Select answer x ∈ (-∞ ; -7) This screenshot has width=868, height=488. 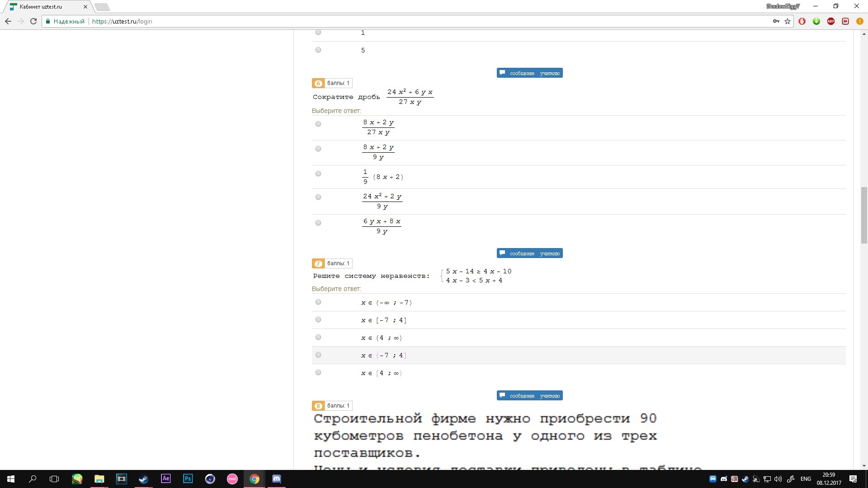point(318,302)
